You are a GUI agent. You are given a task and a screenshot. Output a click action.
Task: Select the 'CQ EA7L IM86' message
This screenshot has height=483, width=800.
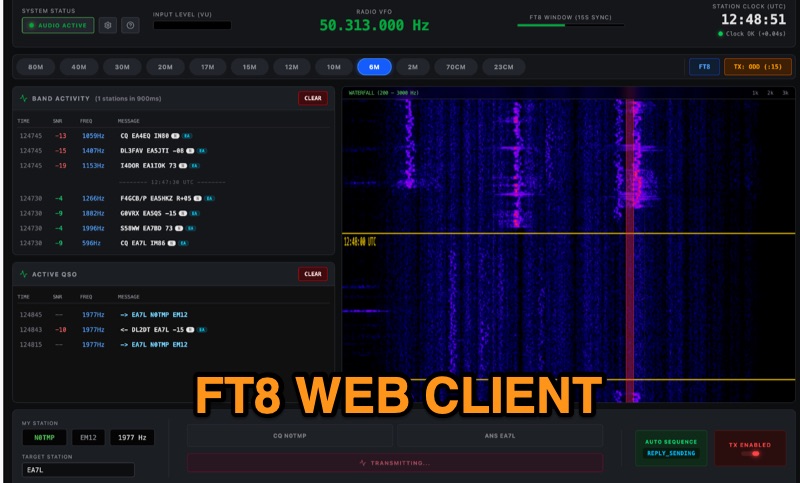[x=143, y=243]
